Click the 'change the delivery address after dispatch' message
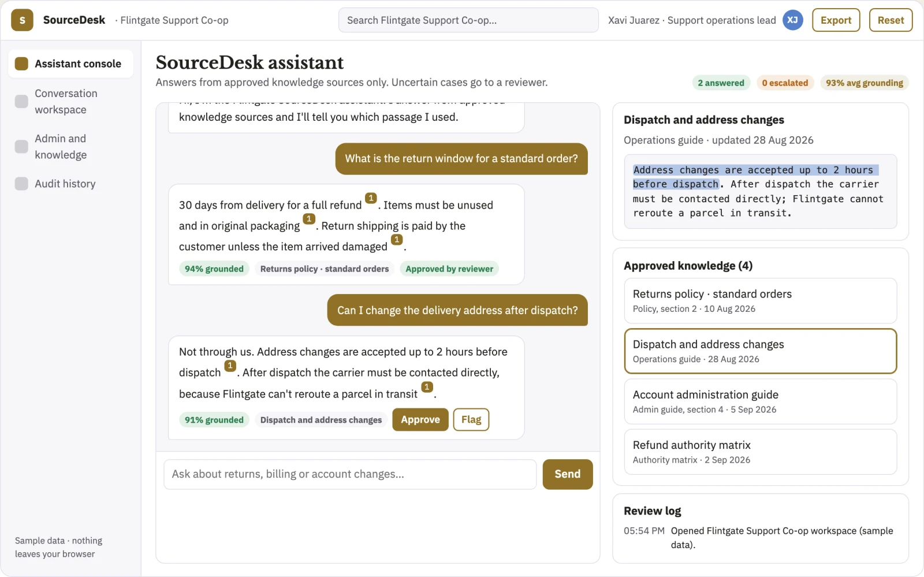 [457, 310]
